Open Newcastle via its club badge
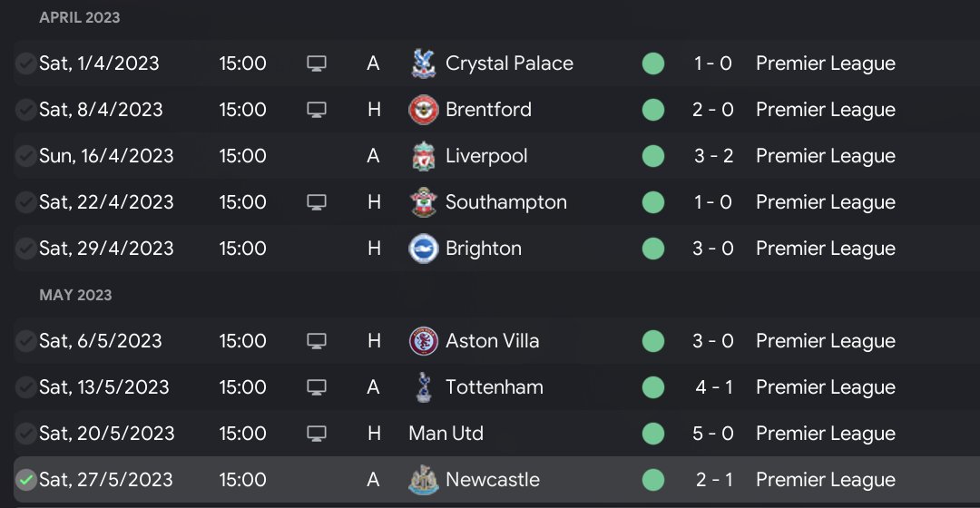 click(x=423, y=480)
